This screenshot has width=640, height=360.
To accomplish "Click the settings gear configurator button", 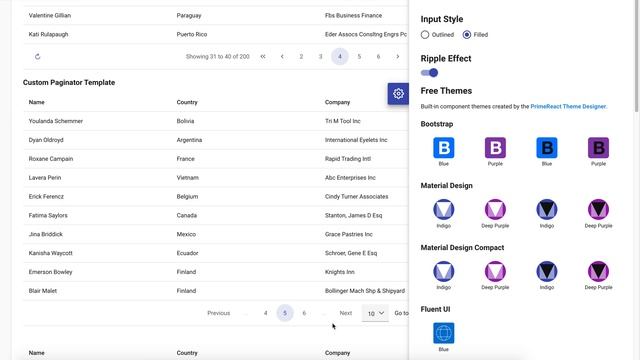I will point(398,93).
